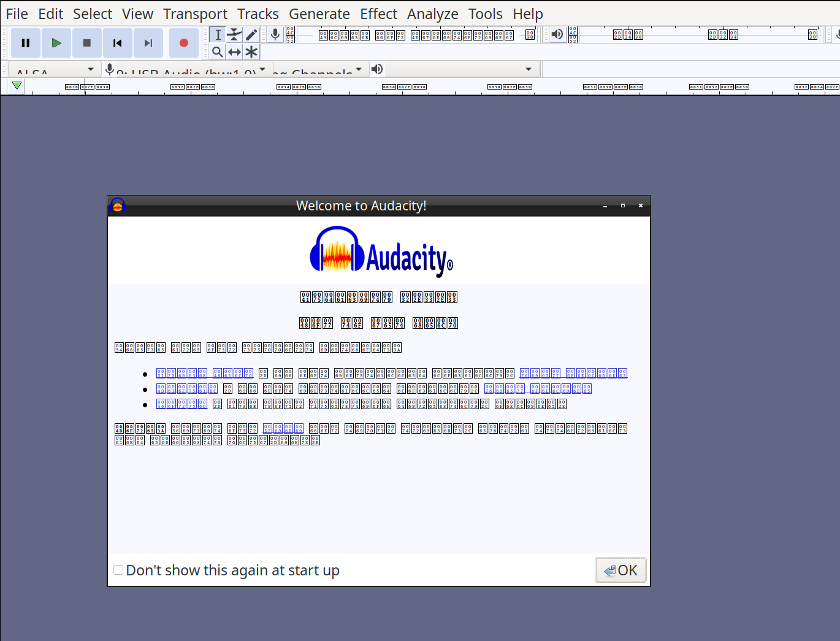Select the Multi-Tool (asterisk) mode

pyautogui.click(x=251, y=52)
